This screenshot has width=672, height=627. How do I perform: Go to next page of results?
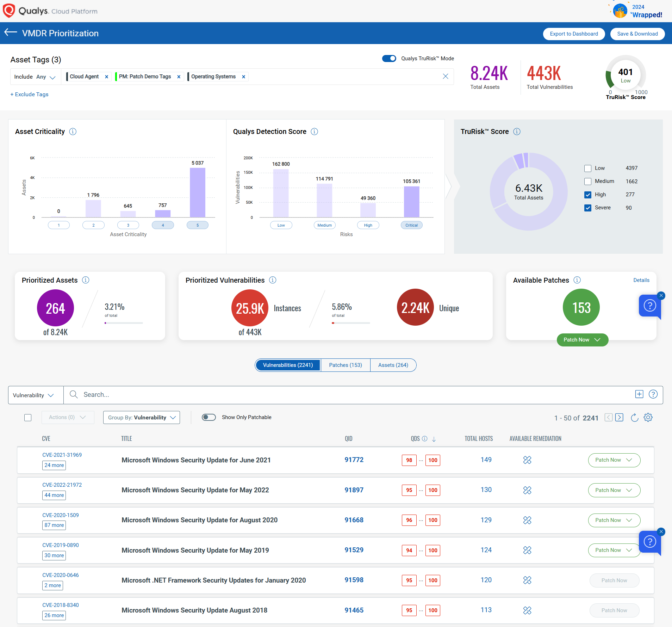620,418
